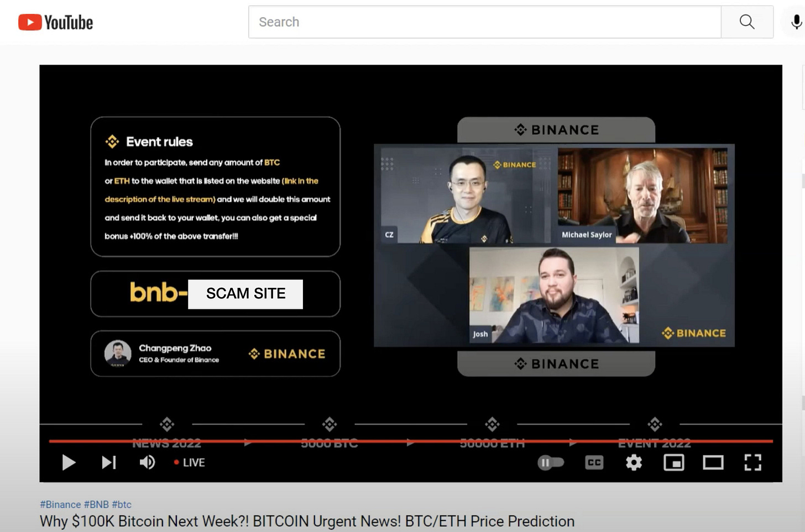Skip to the next video
The image size is (805, 532).
[109, 462]
